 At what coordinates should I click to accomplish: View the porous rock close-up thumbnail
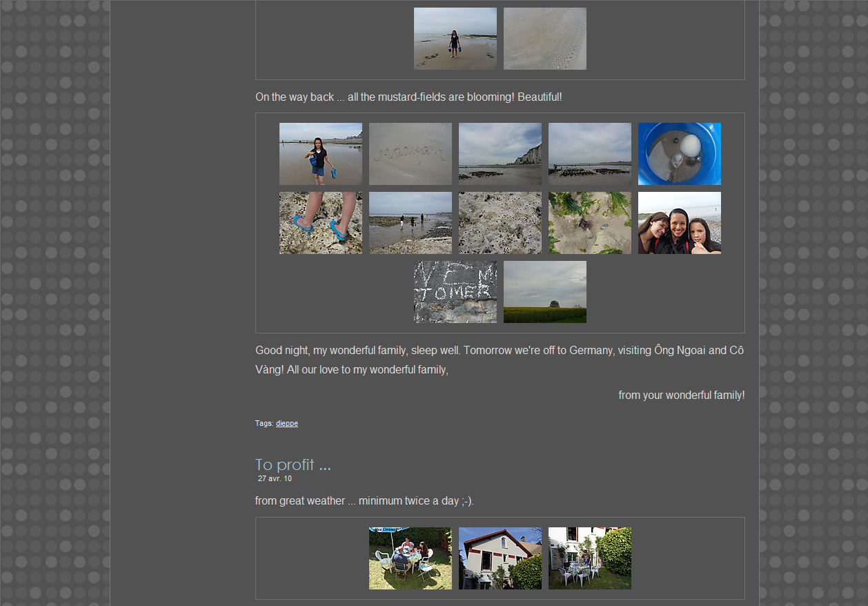[500, 223]
